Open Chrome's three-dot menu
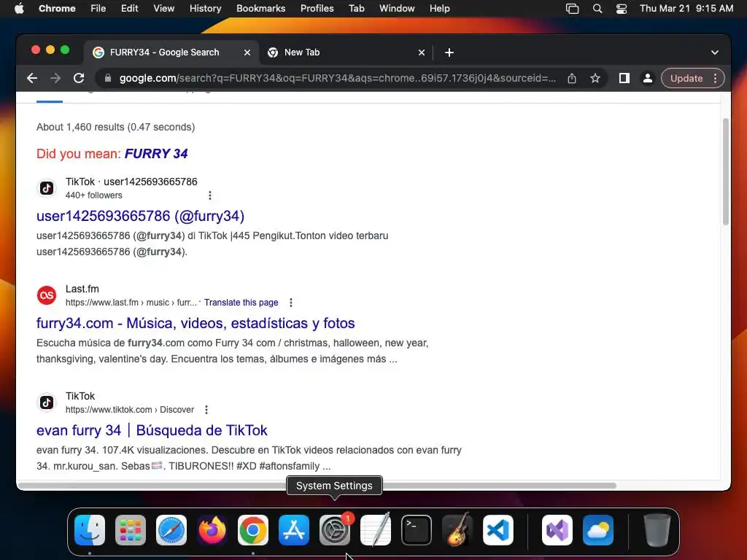 (x=715, y=78)
